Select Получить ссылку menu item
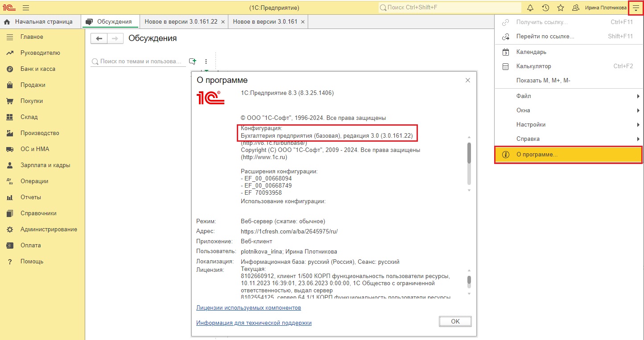This screenshot has width=644, height=340. point(569,22)
